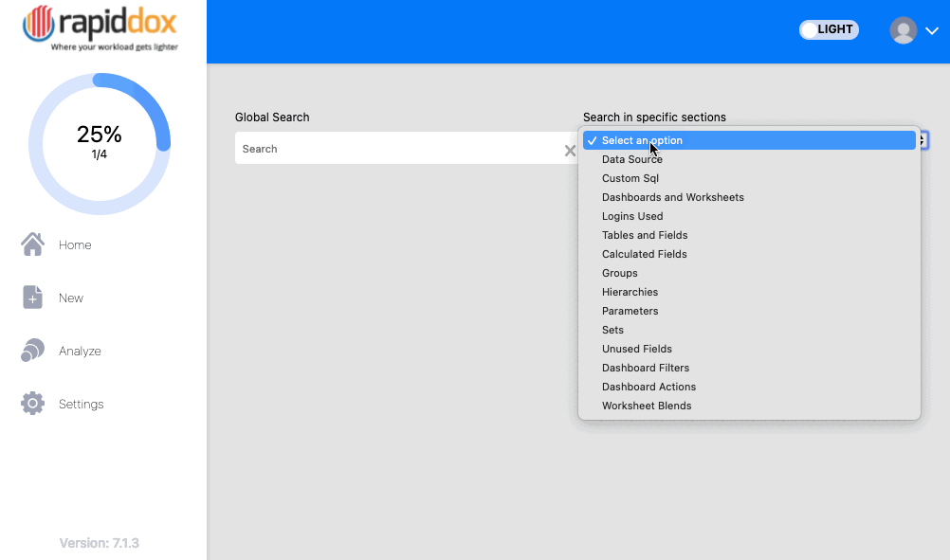This screenshot has height=560, width=950.
Task: Open the Settings sidebar link
Action: 82,404
